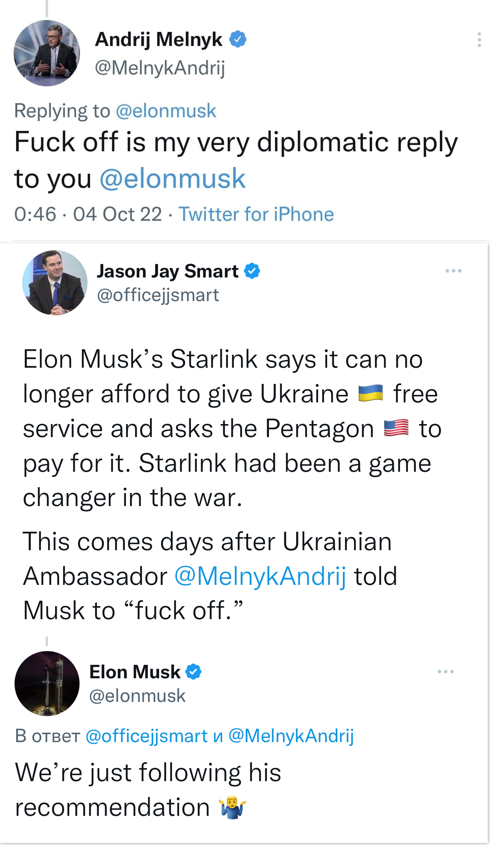This screenshot has width=504, height=845.
Task: Open Andrij Melnyk's profile picture
Action: 47,53
